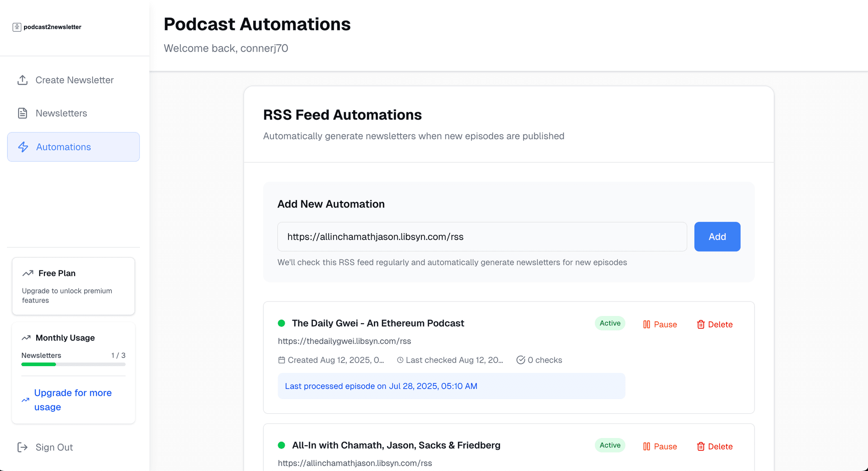This screenshot has width=868, height=471.
Task: Follow the Upgrade for more usage link
Action: pyautogui.click(x=72, y=400)
